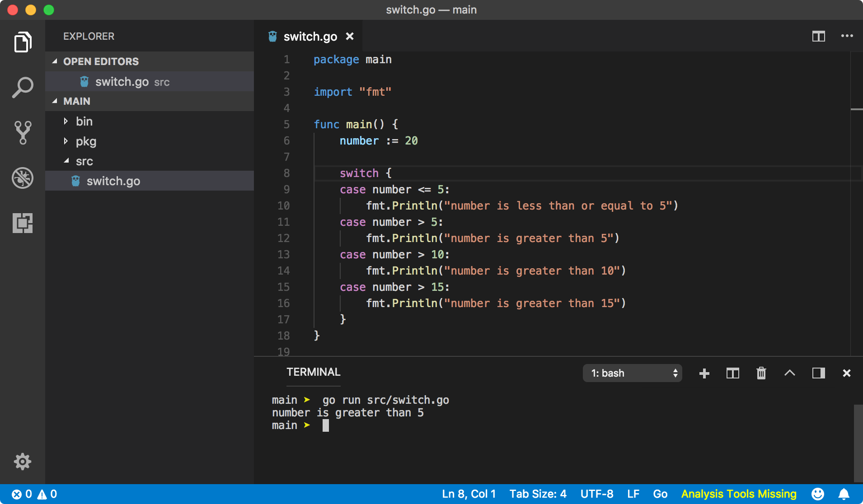Click the Go language indicator

point(661,494)
